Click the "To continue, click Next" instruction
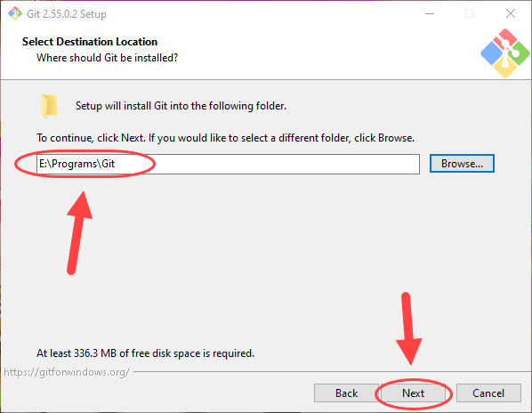The height and width of the screenshot is (413, 532). point(225,138)
